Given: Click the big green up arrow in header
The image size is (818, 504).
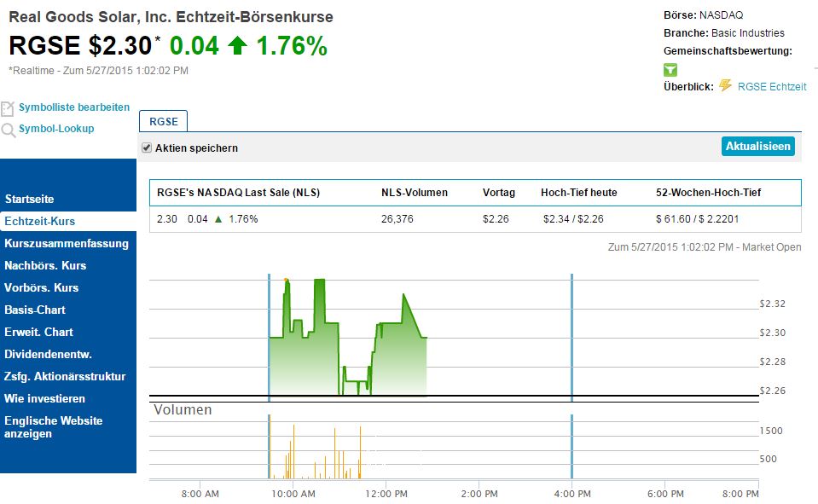Looking at the screenshot, I should (x=237, y=45).
